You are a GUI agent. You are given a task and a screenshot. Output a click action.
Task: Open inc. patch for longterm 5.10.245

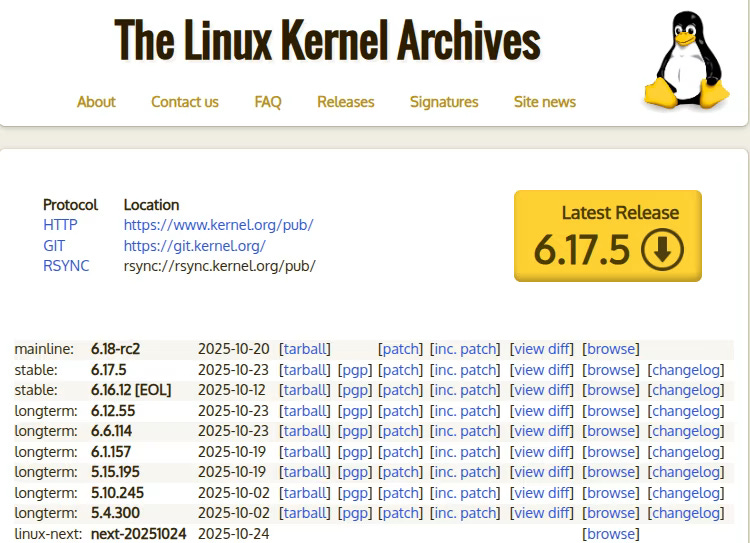point(465,493)
